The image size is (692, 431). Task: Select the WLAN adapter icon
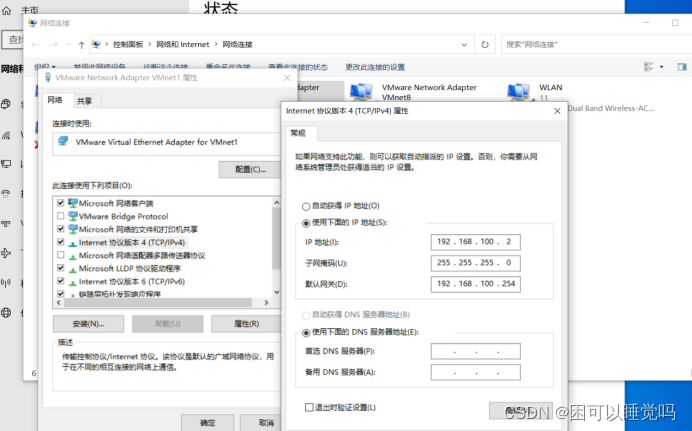click(x=518, y=92)
